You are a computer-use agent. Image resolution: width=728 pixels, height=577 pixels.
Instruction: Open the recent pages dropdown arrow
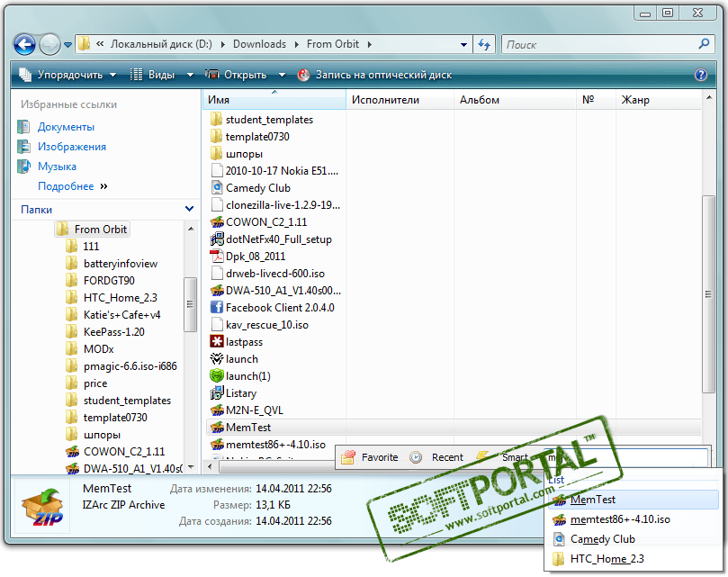coord(67,45)
